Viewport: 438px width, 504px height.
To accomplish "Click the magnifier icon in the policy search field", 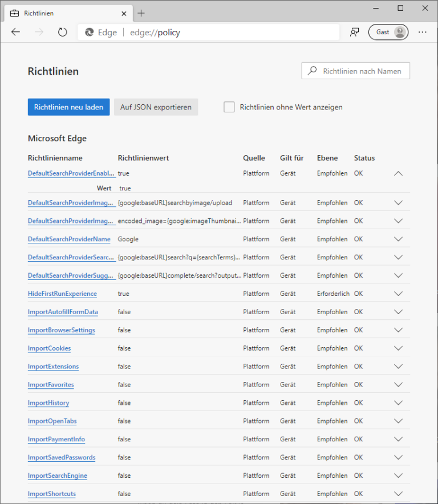I will [x=311, y=70].
